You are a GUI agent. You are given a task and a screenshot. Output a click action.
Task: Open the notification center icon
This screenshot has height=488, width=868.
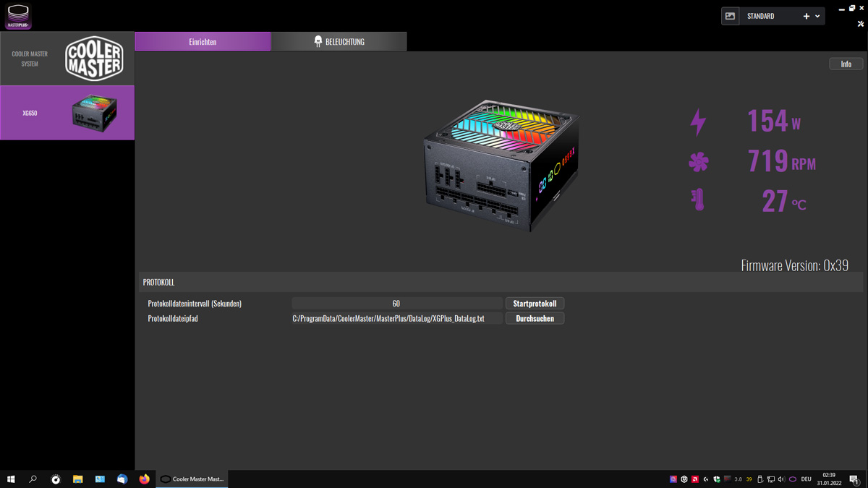tap(854, 479)
